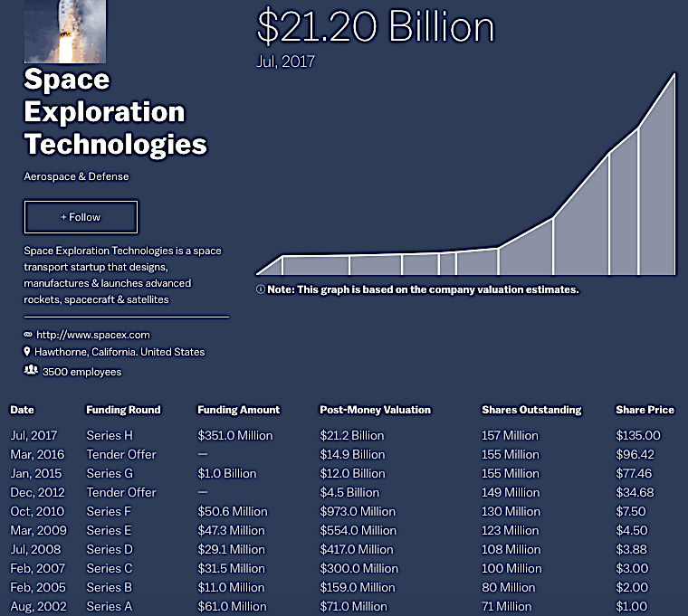Viewport: 688px width, 616px height.
Task: Select the $4.5 Billion valuation cell
Action: (x=349, y=492)
